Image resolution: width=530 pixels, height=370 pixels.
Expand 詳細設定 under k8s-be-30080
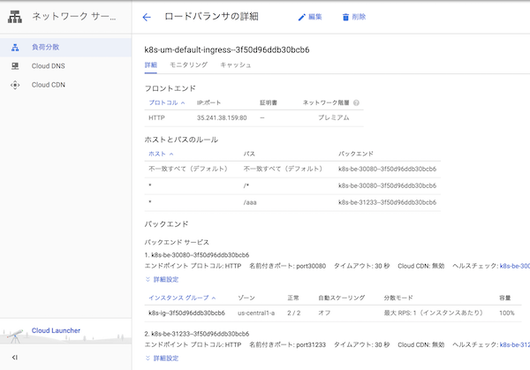coord(162,279)
